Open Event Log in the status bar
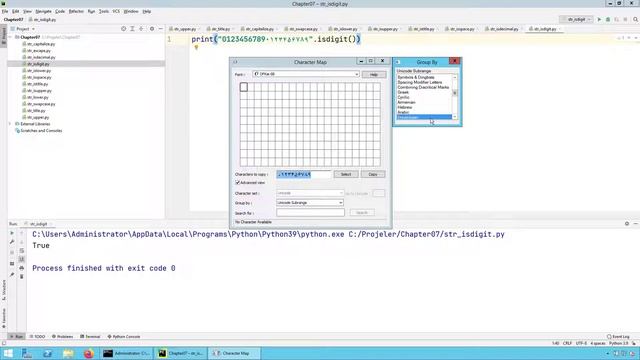 point(618,337)
